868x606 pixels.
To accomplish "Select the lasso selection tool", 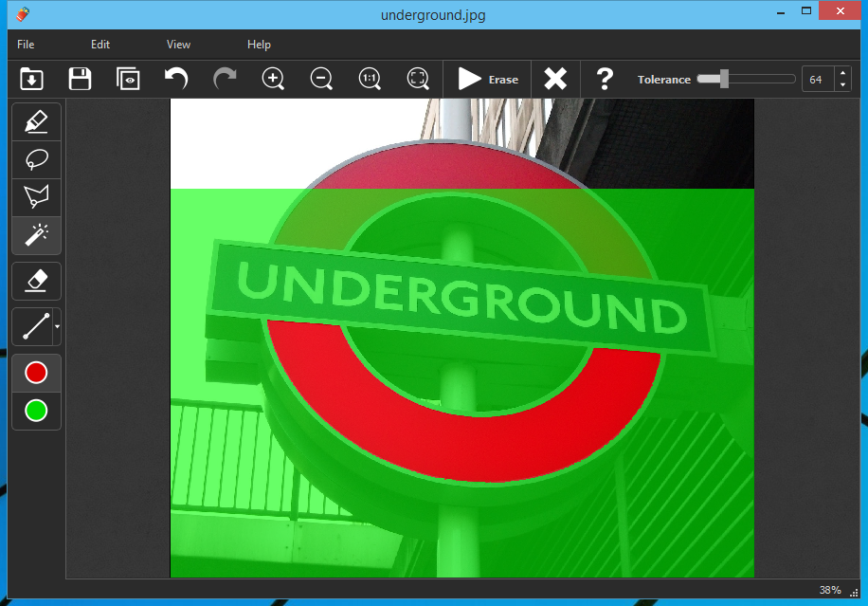I will point(36,159).
